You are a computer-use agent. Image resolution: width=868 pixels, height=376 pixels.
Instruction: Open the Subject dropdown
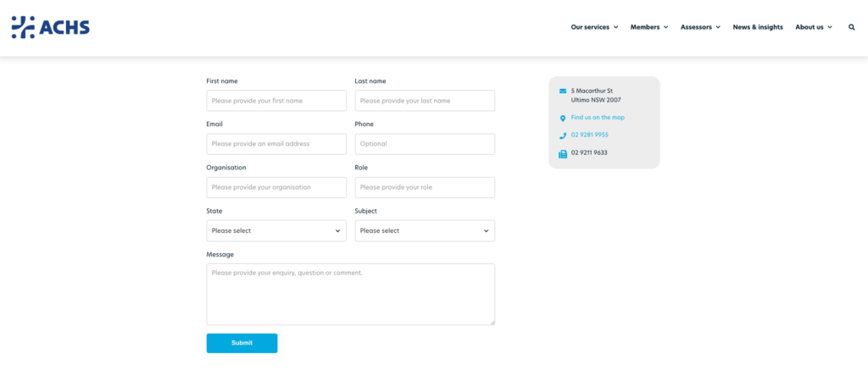tap(425, 230)
